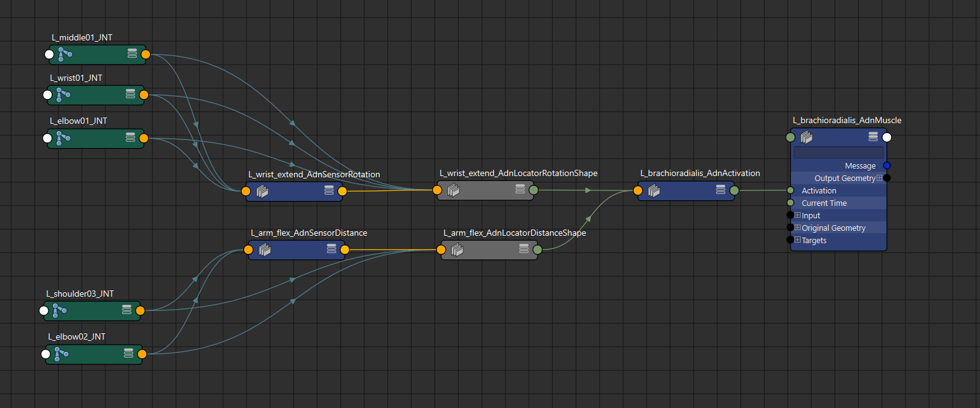Expand the Original Geometry attribute
This screenshot has height=408, width=980.
[x=798, y=228]
